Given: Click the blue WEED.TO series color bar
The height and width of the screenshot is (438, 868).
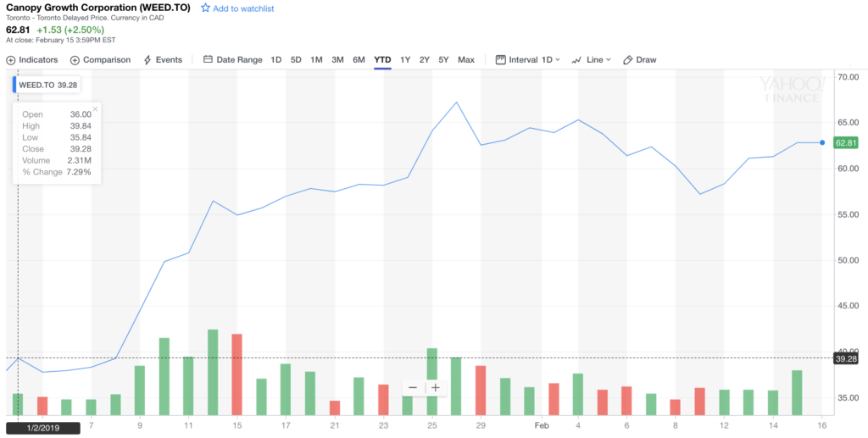Looking at the screenshot, I should tap(15, 85).
